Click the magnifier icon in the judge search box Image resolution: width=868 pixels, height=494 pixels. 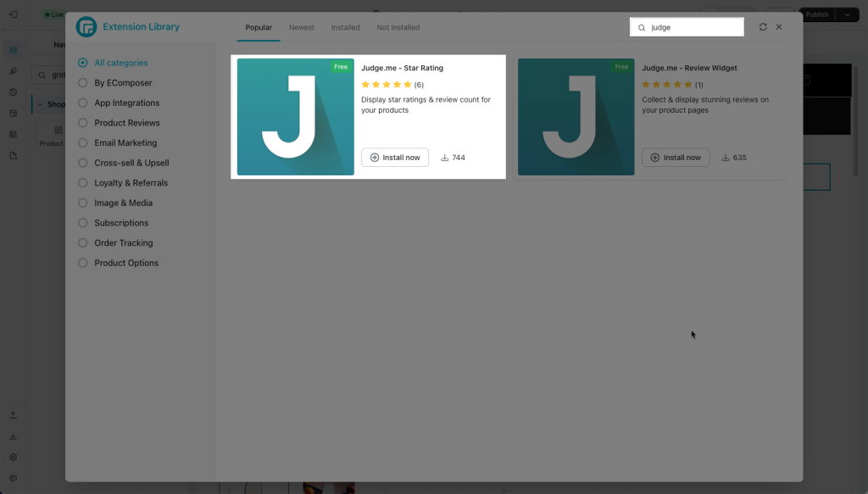pos(642,28)
